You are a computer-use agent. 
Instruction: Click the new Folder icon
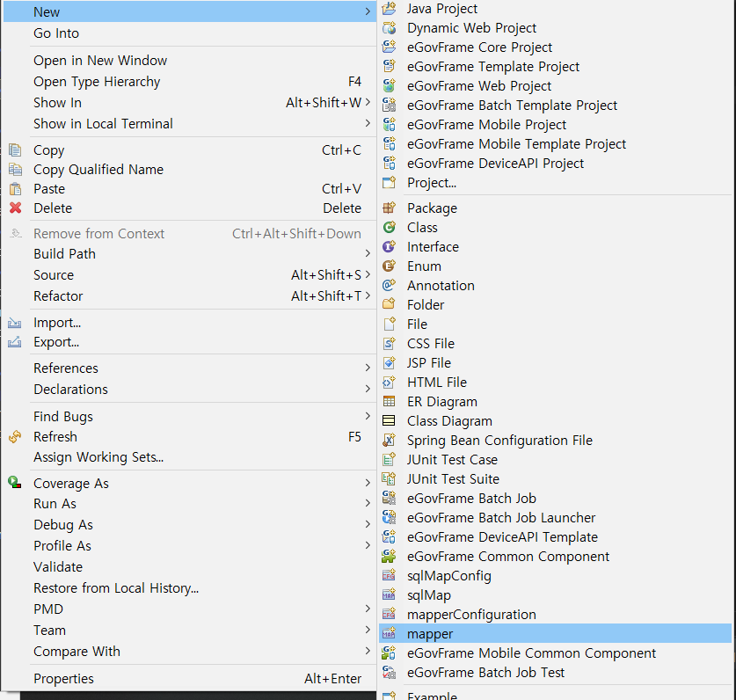[390, 304]
